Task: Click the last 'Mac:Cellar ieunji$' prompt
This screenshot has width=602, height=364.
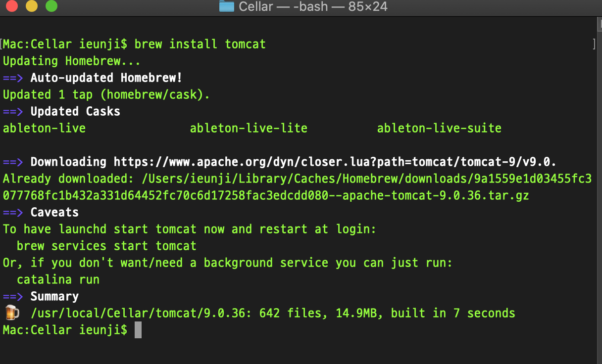Action: pyautogui.click(x=65, y=330)
